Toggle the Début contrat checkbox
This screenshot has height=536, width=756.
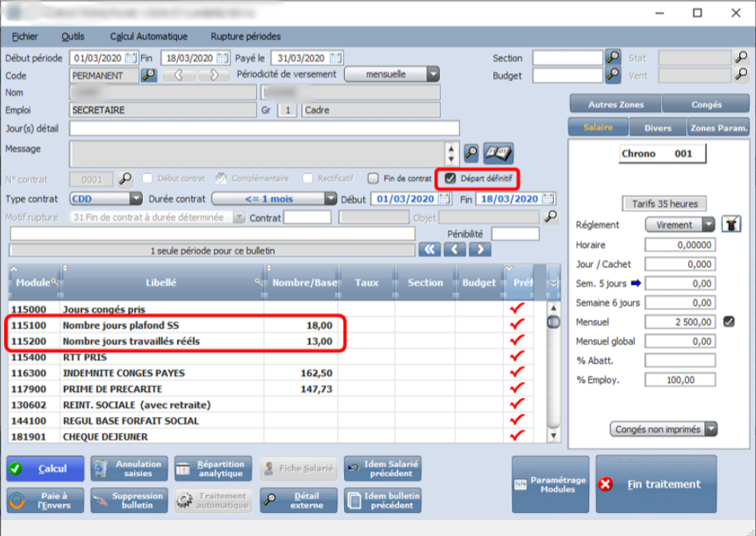147,179
